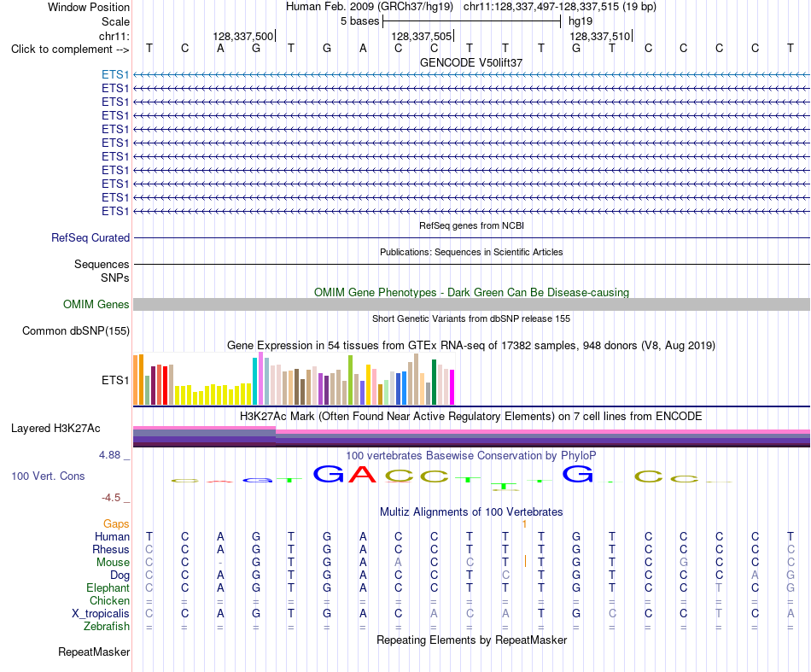The image size is (811, 672).
Task: Click the orange '1' gap count marker
Action: click(524, 524)
